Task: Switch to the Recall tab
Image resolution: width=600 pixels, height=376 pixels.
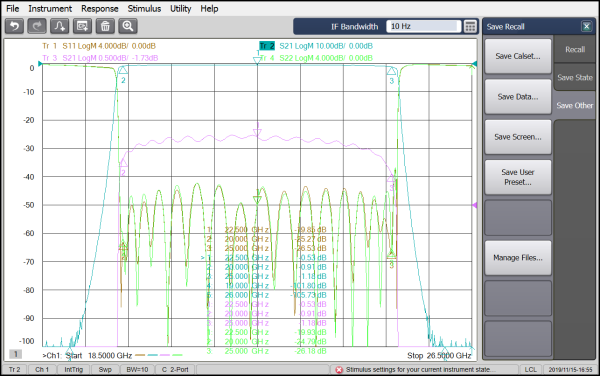Action: [x=575, y=50]
